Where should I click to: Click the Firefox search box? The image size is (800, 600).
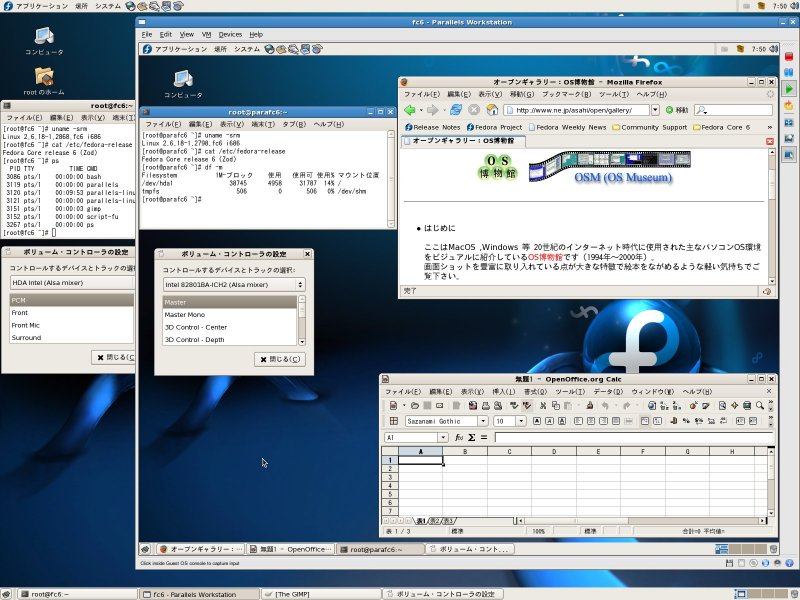(734, 110)
